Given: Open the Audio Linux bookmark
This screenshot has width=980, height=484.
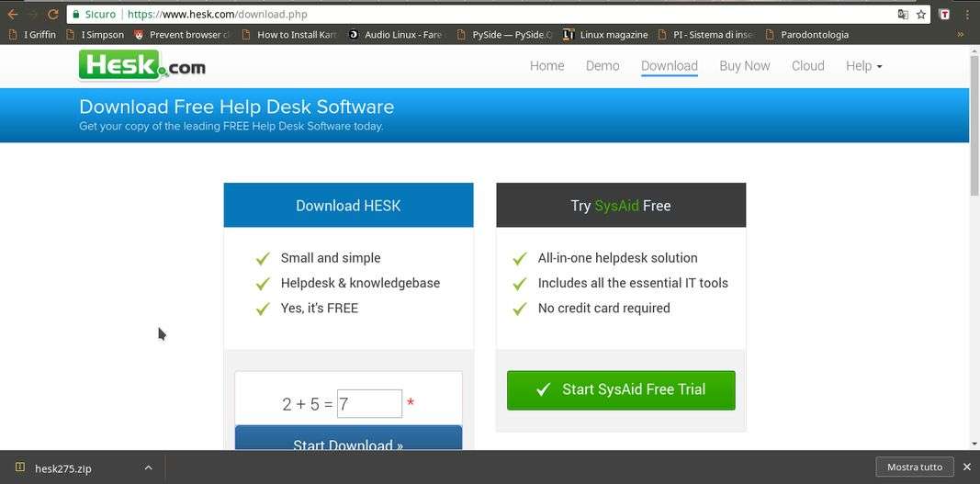Looking at the screenshot, I should [x=396, y=35].
